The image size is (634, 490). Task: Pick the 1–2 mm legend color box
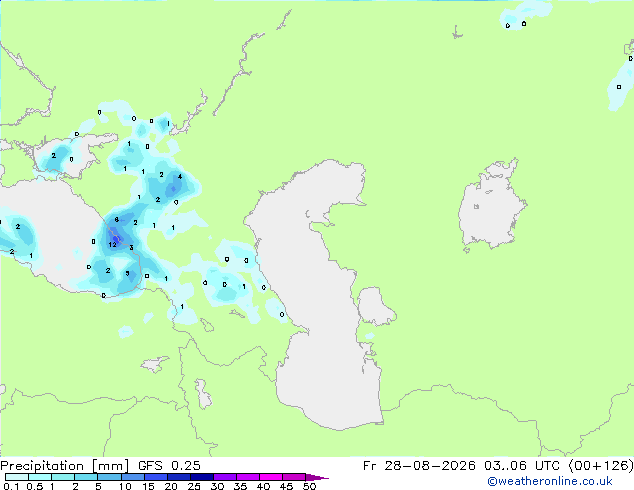[63, 477]
